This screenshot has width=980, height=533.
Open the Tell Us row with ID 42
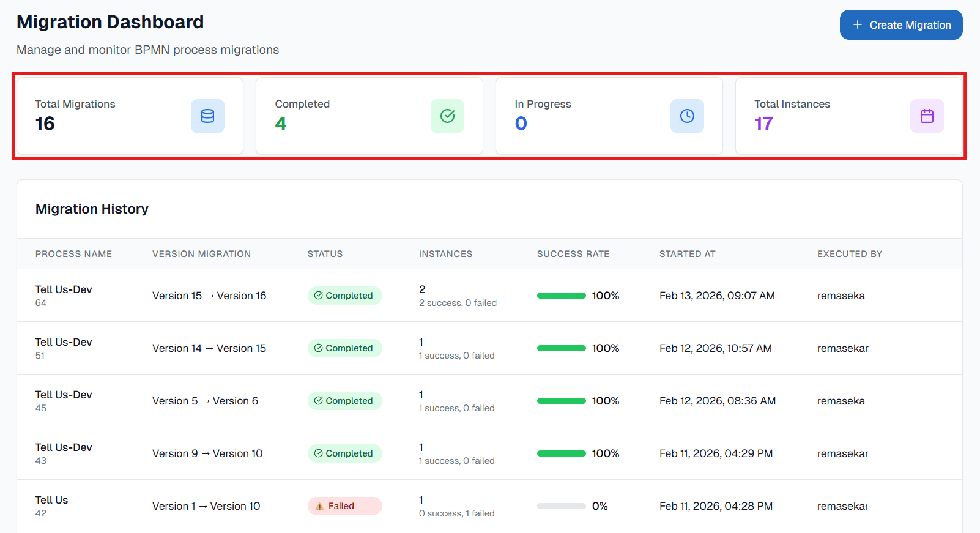pyautogui.click(x=489, y=506)
